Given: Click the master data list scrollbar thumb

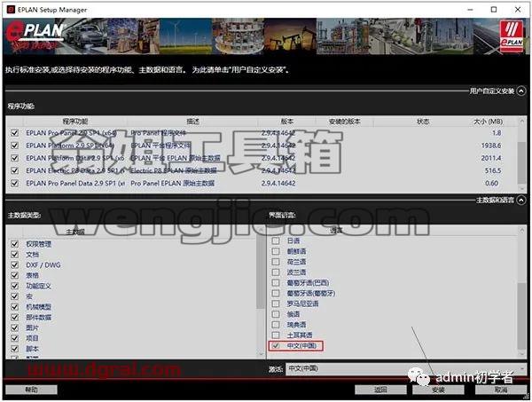Looking at the screenshot, I should 261,272.
